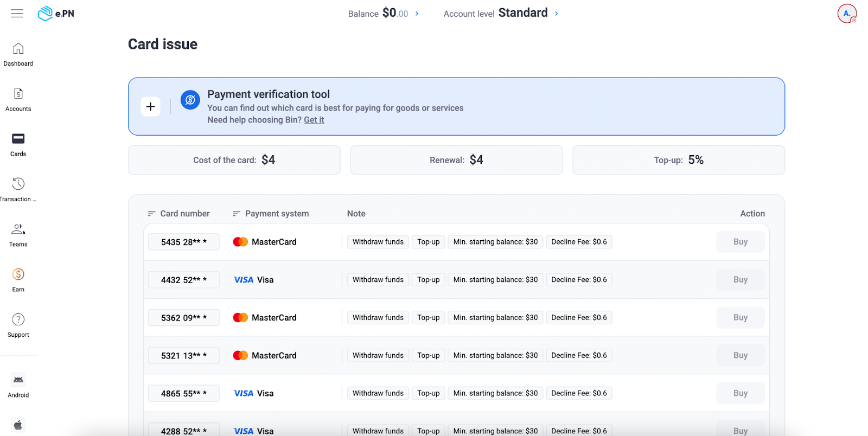Expand the Account level Standard chevron

[556, 14]
